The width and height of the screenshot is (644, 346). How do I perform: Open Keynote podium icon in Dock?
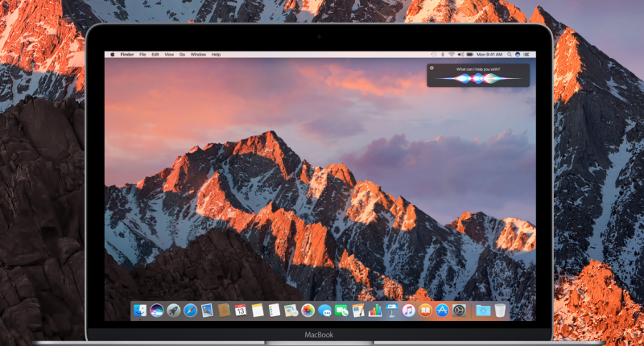click(x=392, y=311)
